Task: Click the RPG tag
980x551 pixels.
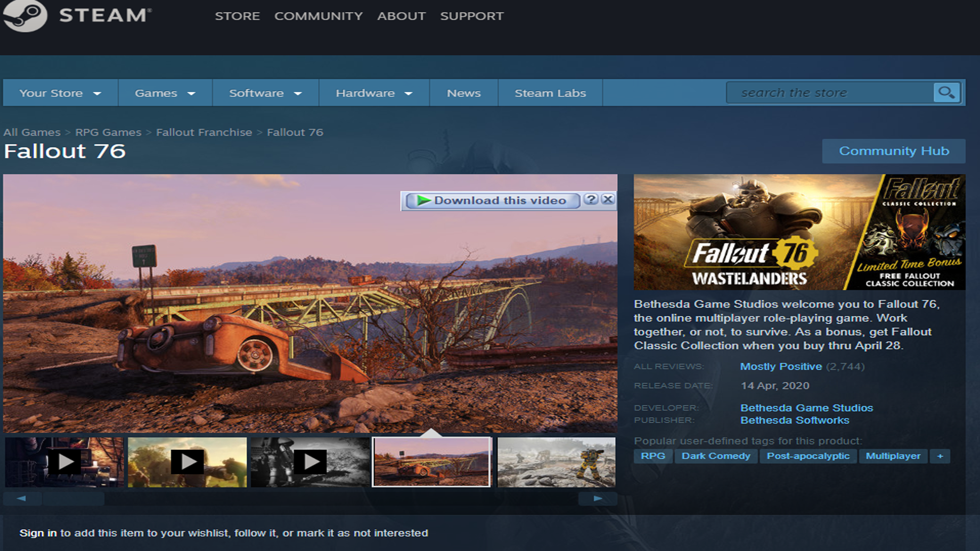Action: (653, 456)
